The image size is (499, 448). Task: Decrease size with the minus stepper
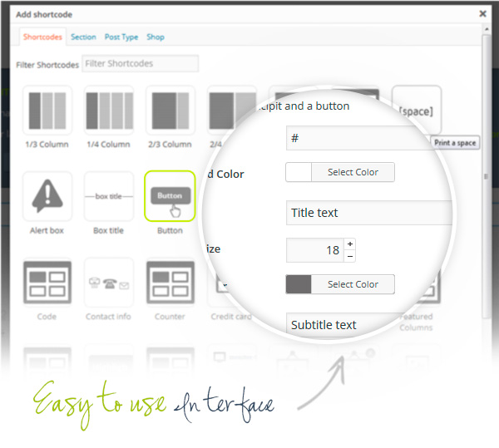coord(350,256)
